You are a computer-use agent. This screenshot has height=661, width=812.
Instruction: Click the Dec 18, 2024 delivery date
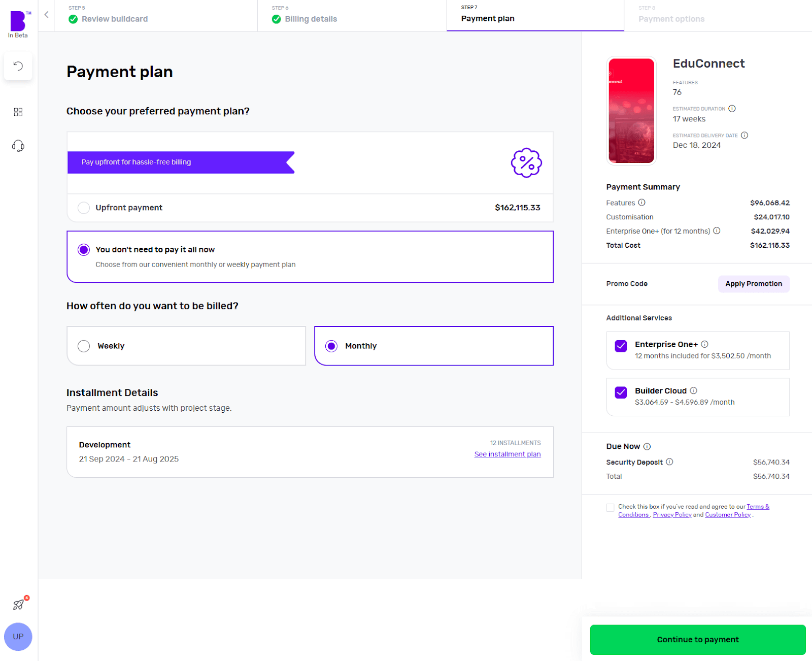(x=697, y=145)
